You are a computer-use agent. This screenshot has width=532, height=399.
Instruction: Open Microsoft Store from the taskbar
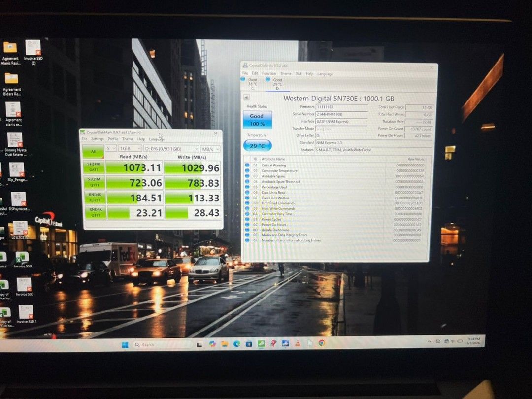pos(249,344)
